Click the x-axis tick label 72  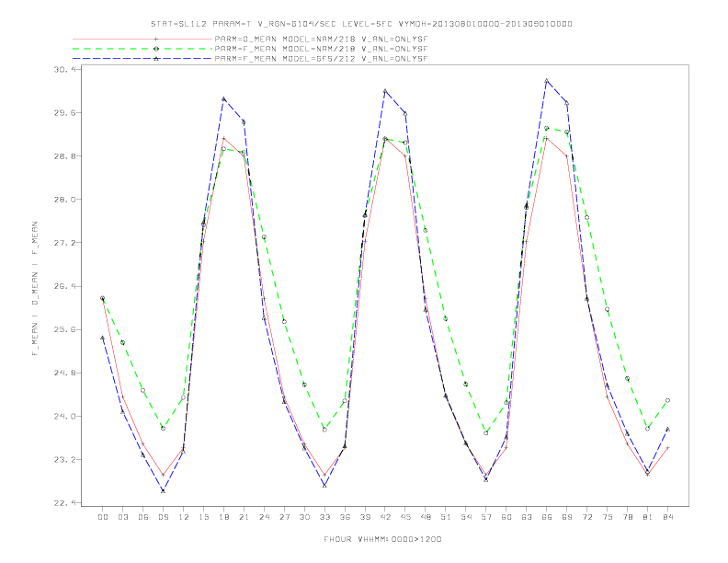click(586, 517)
